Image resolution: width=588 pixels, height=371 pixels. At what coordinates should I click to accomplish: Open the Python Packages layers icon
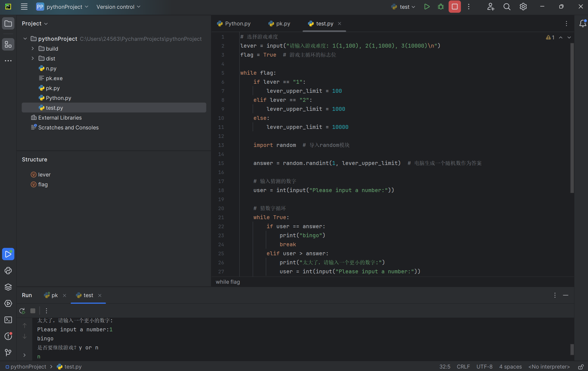8,287
